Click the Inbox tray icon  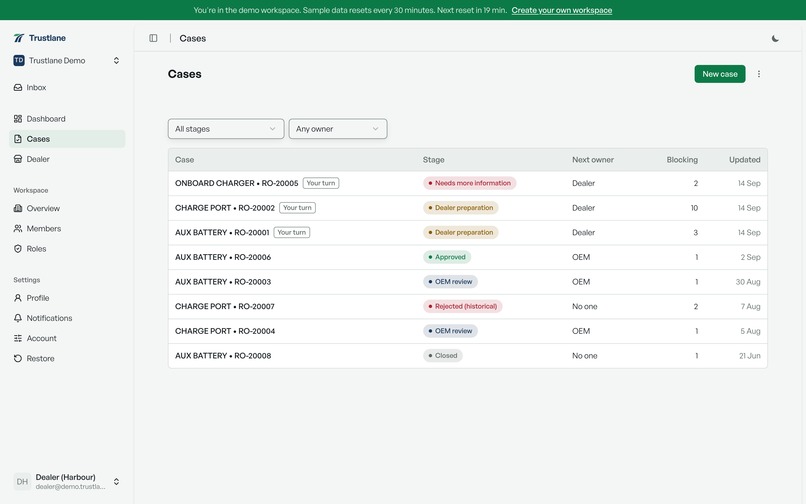click(x=18, y=87)
